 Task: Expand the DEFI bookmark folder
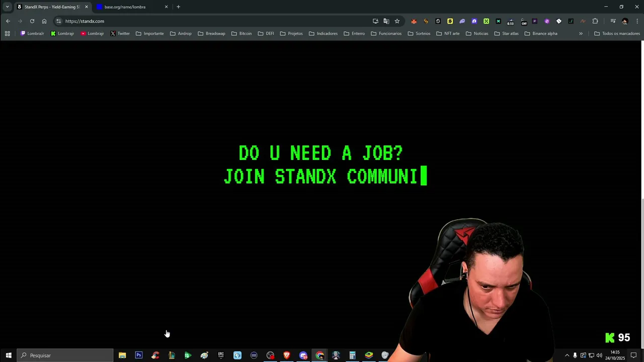(x=266, y=34)
